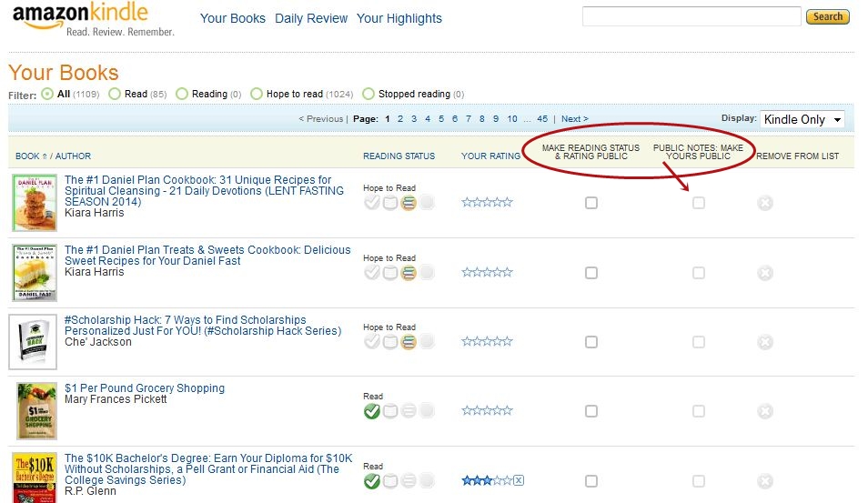This screenshot has width=868, height=503.
Task: Remove $10K Bachelor's Degree from list
Action: pyautogui.click(x=765, y=481)
